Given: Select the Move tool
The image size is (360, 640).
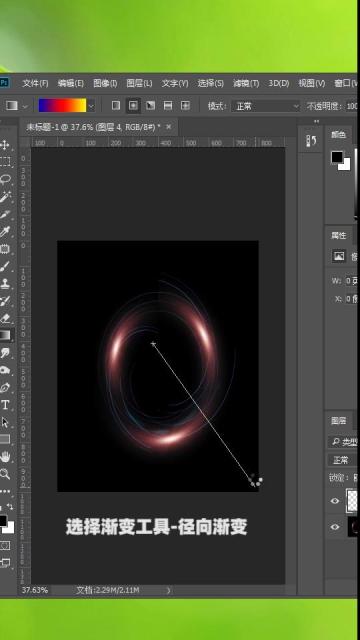Looking at the screenshot, I should (x=5, y=145).
